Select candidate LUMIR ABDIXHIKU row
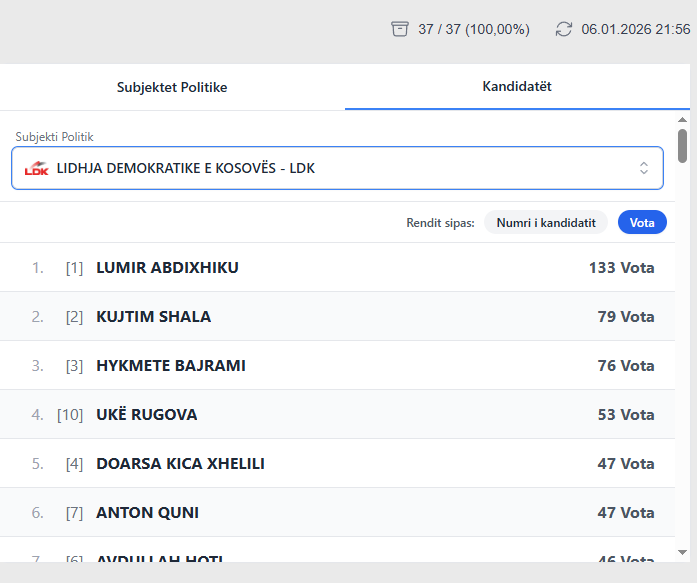This screenshot has height=583, width=697. [167, 267]
